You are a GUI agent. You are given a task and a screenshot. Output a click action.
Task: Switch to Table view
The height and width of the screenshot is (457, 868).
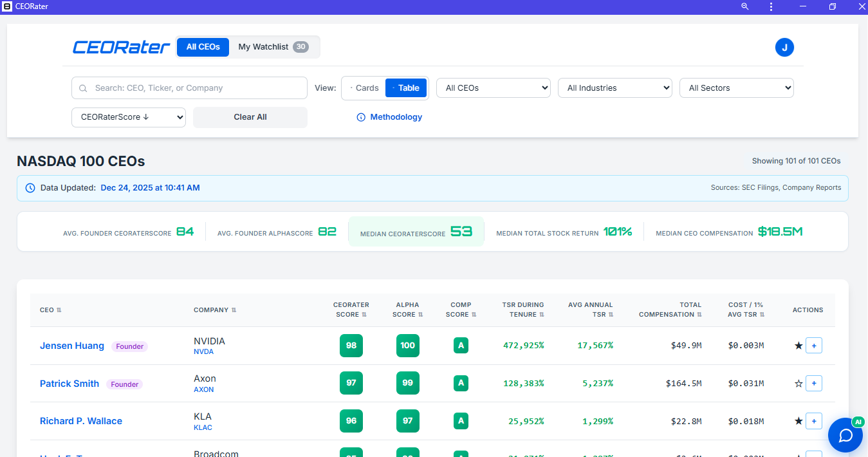[x=406, y=88]
